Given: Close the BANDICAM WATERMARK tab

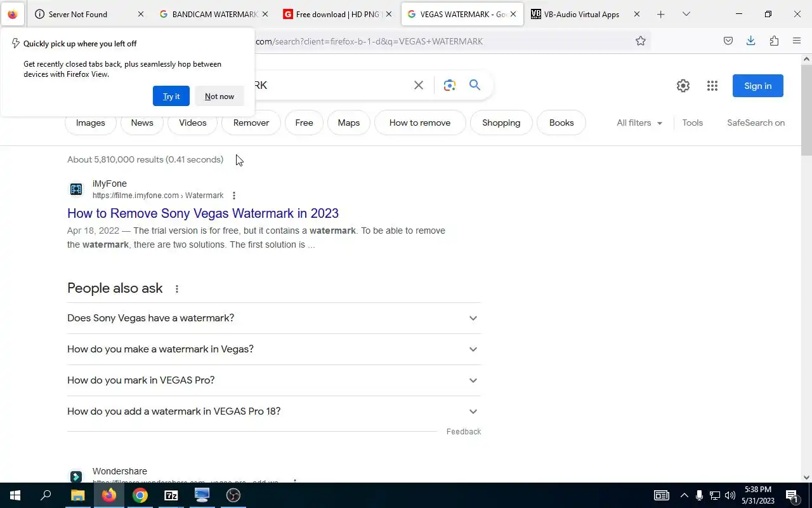Looking at the screenshot, I should pos(265,14).
